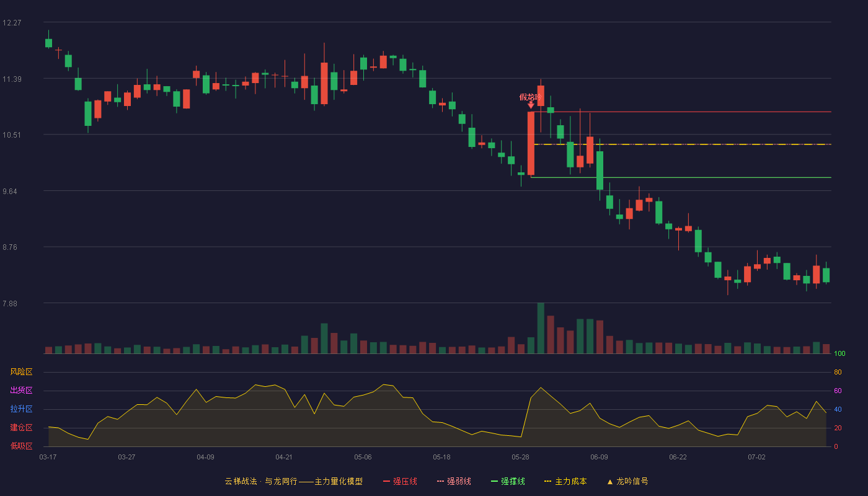Screen dimensions: 868x496
Task: Click the blue 40 indicator axis value
Action: click(838, 409)
